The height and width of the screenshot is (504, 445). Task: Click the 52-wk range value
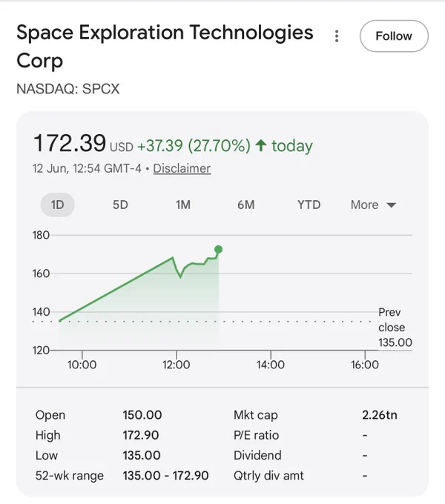(165, 475)
